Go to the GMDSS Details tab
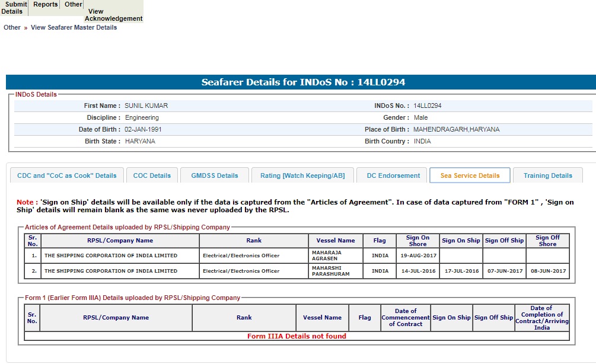Viewport: 596px width, 364px height. pos(214,175)
